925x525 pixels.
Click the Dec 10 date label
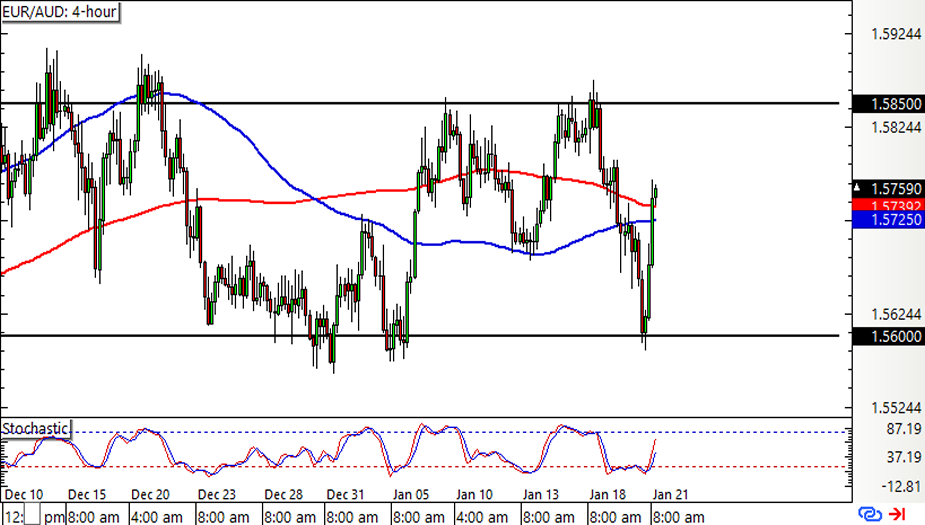(24, 494)
